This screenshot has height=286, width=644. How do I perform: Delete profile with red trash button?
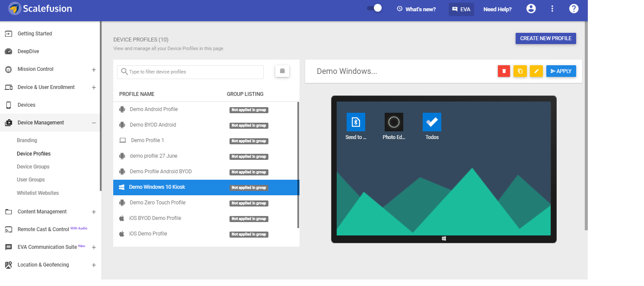tap(504, 71)
